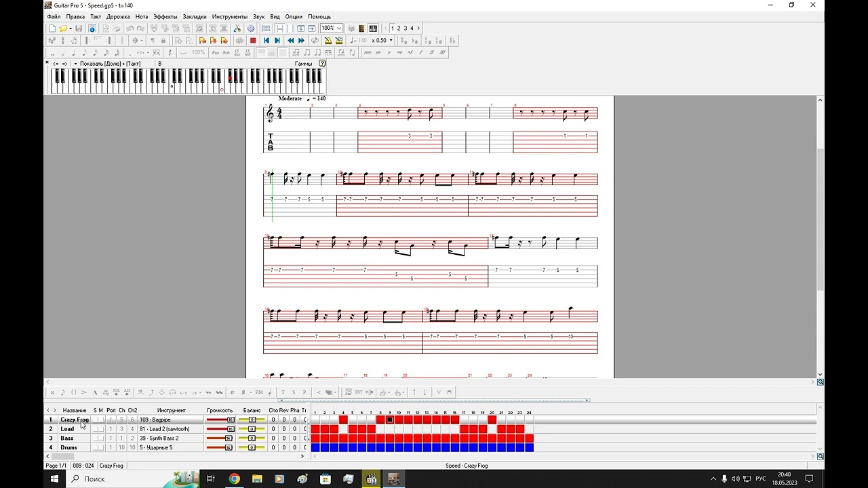Apply the dead note (x) effect
The height and width of the screenshot is (488, 868).
pos(52,392)
